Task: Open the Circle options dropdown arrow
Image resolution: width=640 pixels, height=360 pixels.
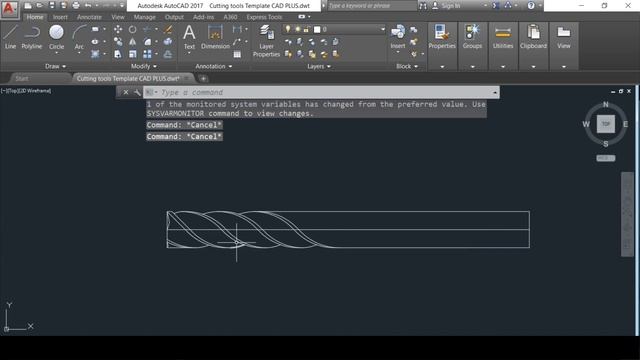Action: pos(56,53)
